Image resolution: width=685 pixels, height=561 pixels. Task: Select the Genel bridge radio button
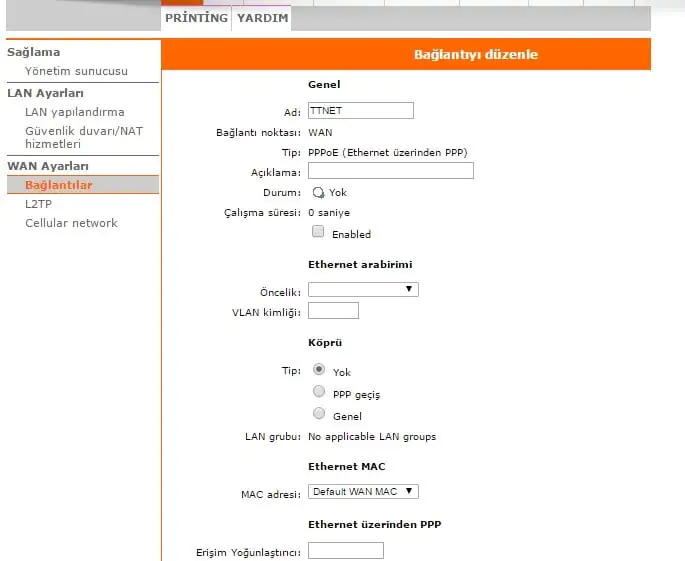click(x=319, y=414)
